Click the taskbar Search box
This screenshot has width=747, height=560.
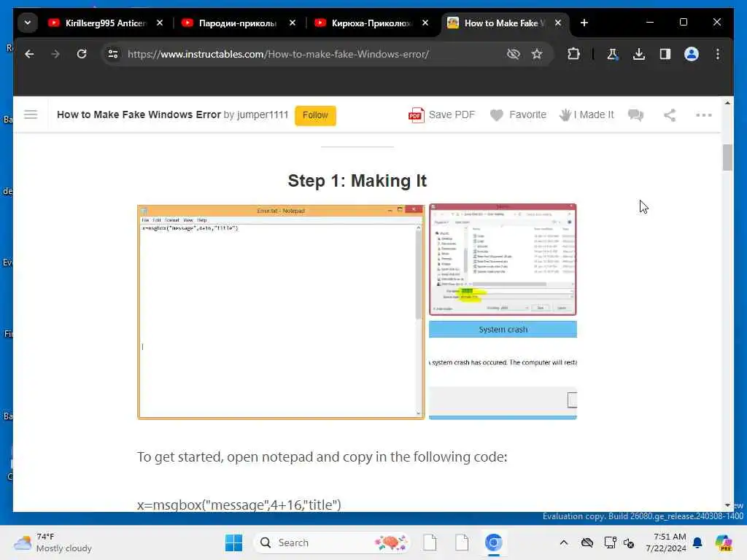(332, 542)
